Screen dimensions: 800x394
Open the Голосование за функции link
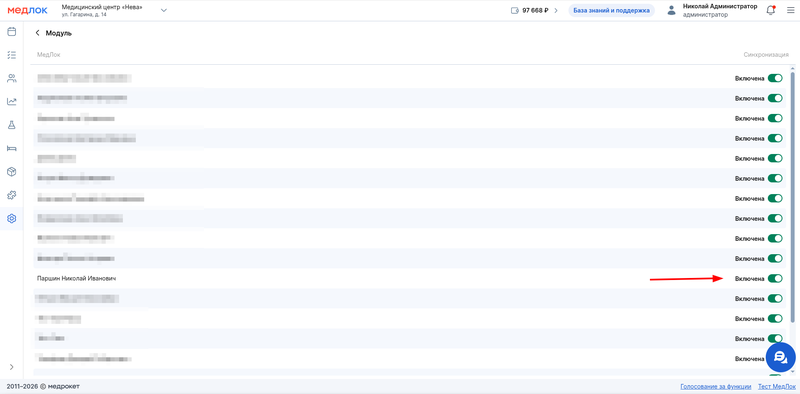716,386
